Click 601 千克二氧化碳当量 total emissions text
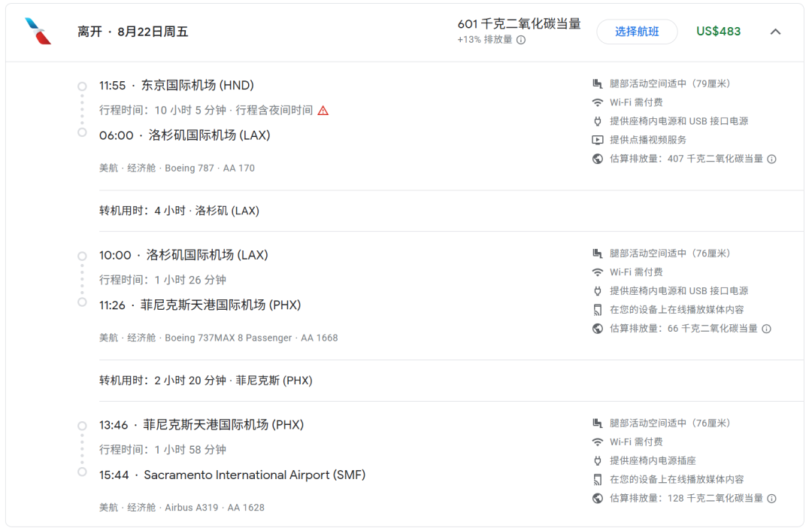Viewport: 812px width, 528px height. [519, 24]
